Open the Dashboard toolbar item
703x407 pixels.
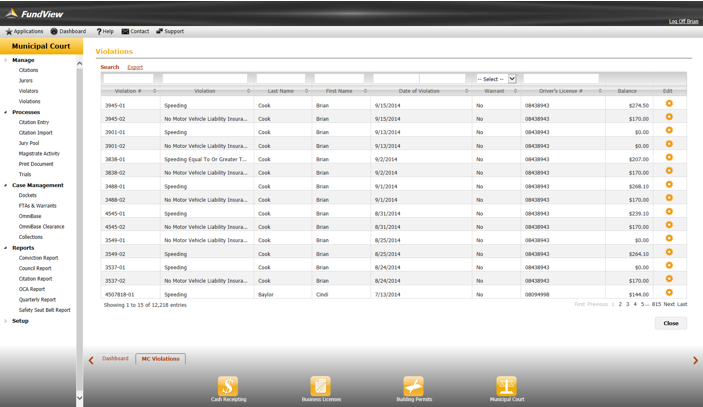[68, 31]
